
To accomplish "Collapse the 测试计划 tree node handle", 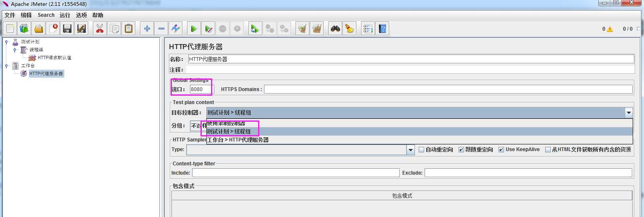I will pyautogui.click(x=6, y=42).
